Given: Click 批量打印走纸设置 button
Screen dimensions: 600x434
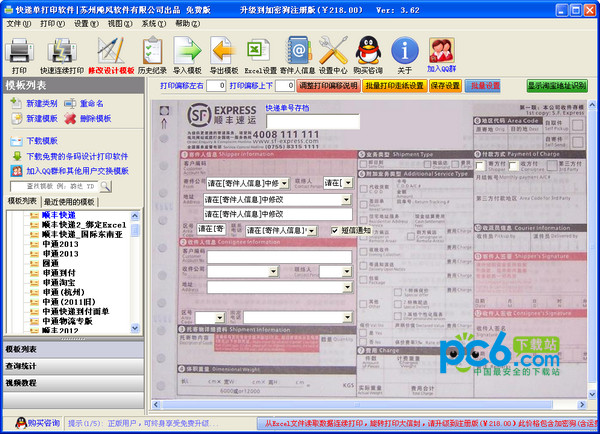Looking at the screenshot, I should tap(394, 86).
